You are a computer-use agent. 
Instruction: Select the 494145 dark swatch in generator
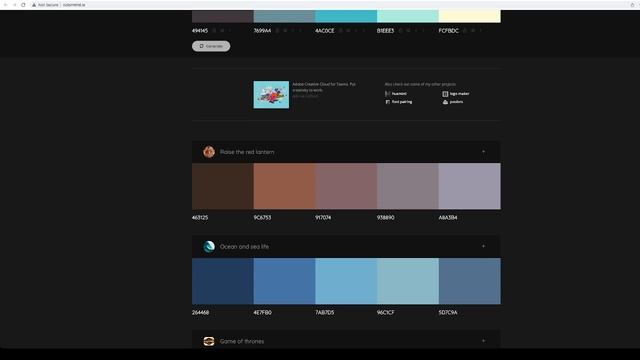click(x=222, y=16)
